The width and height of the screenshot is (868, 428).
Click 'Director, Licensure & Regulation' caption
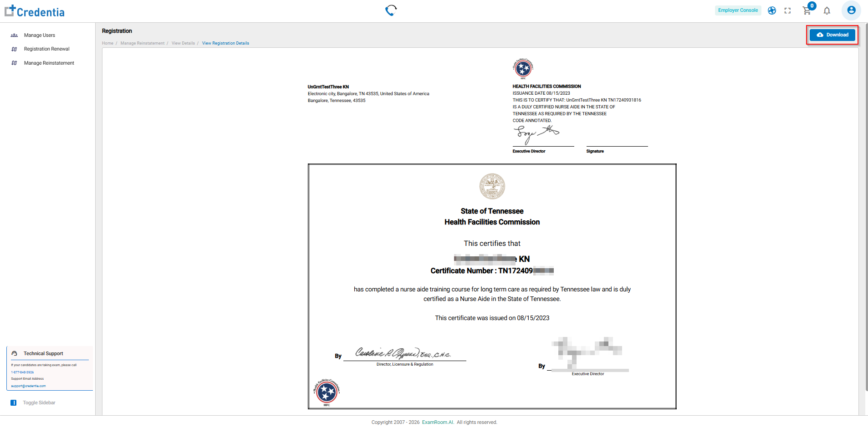point(405,364)
